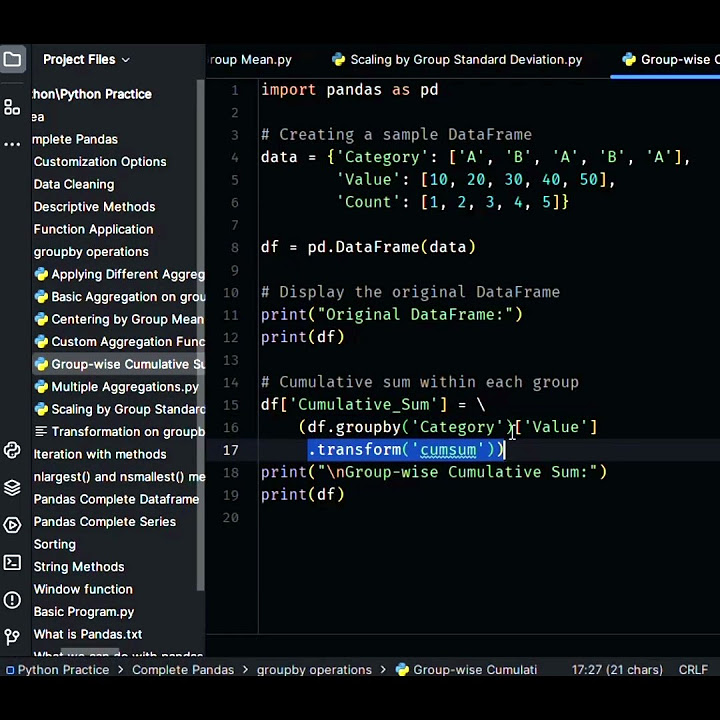This screenshot has height=720, width=720.
Task: Open the Terminal tool window icon
Action: click(12, 562)
